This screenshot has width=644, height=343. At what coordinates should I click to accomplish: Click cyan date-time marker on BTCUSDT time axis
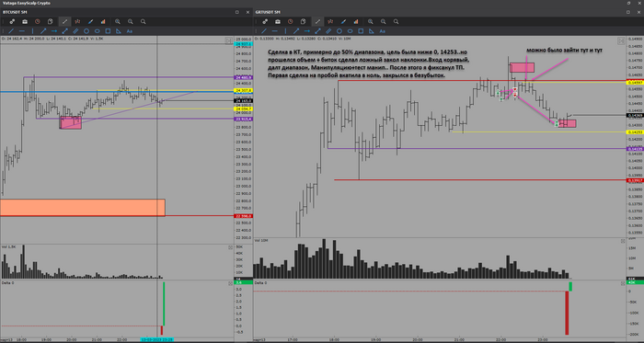click(157, 339)
